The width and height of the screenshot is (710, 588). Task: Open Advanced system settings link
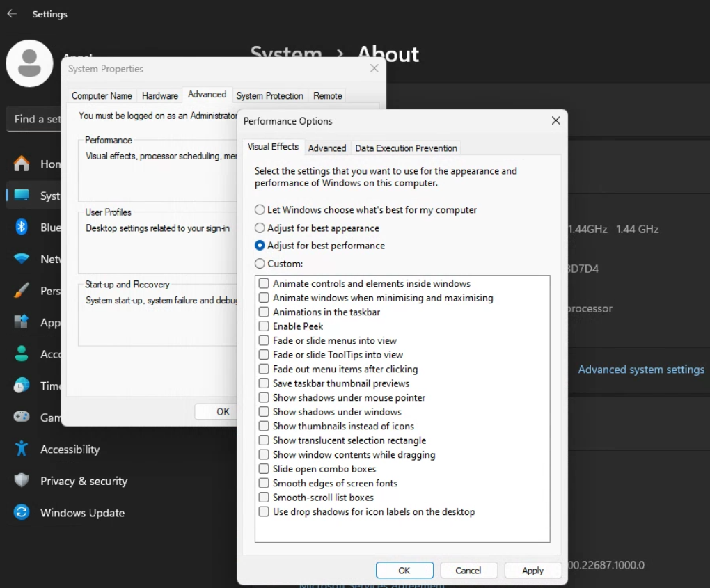641,370
